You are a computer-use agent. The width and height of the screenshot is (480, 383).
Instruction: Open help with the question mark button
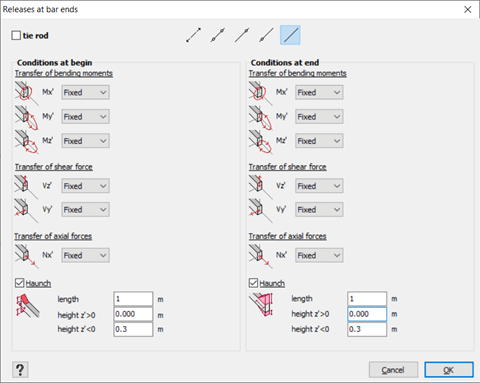point(20,370)
